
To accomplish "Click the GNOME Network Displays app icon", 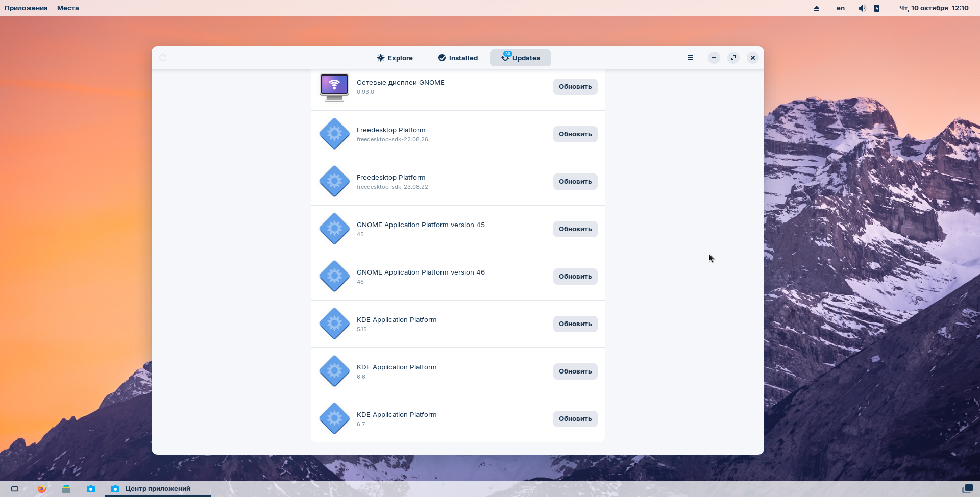I will coord(334,87).
